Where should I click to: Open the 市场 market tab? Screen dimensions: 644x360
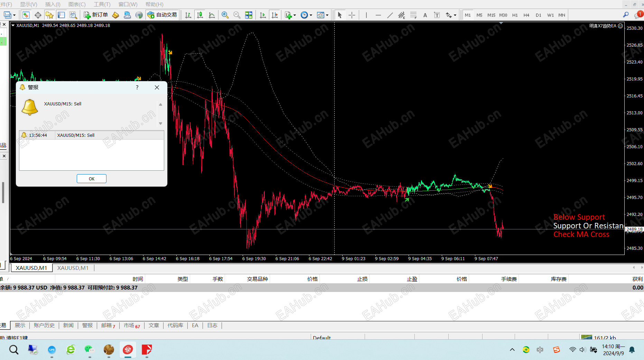[132, 325]
